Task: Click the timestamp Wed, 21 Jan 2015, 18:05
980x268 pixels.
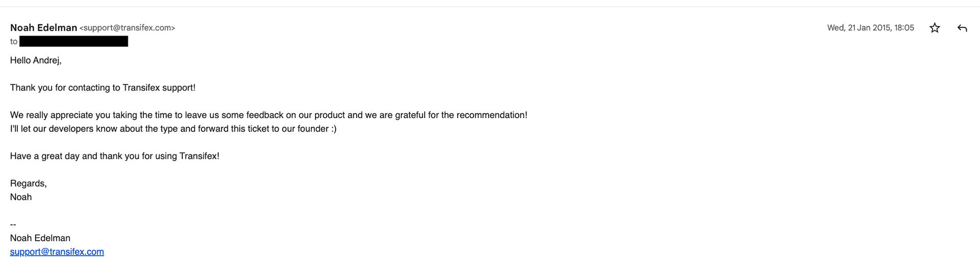Action: pos(870,28)
